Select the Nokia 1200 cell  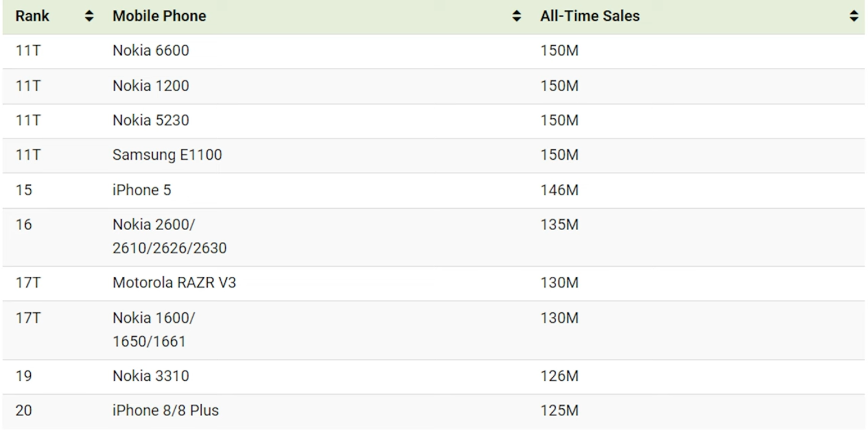tap(151, 86)
